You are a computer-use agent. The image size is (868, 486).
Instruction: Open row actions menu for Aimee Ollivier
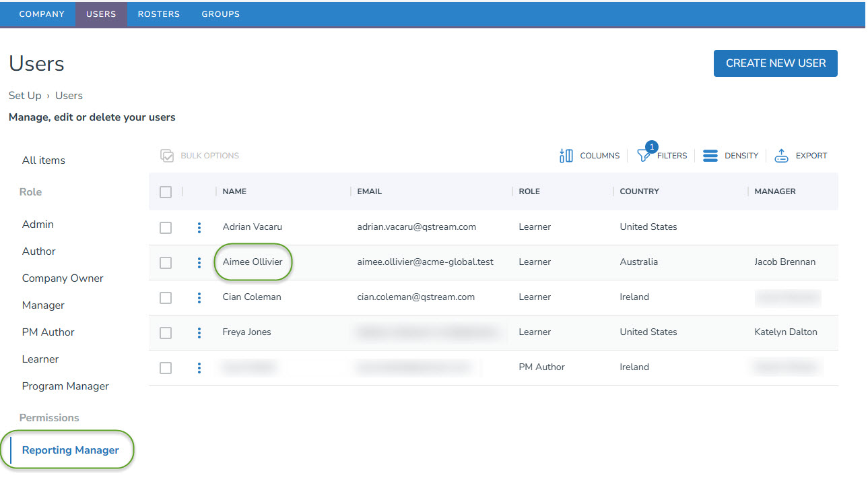(199, 263)
